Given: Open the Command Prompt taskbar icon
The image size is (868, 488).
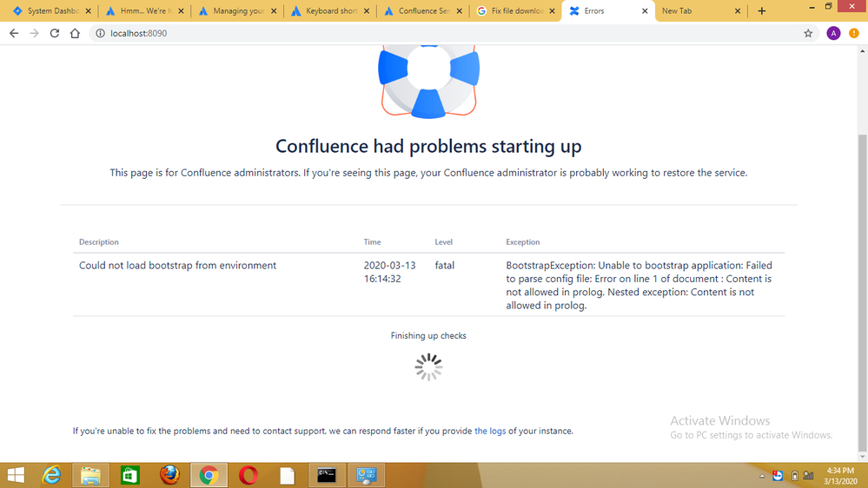Looking at the screenshot, I should (x=327, y=475).
